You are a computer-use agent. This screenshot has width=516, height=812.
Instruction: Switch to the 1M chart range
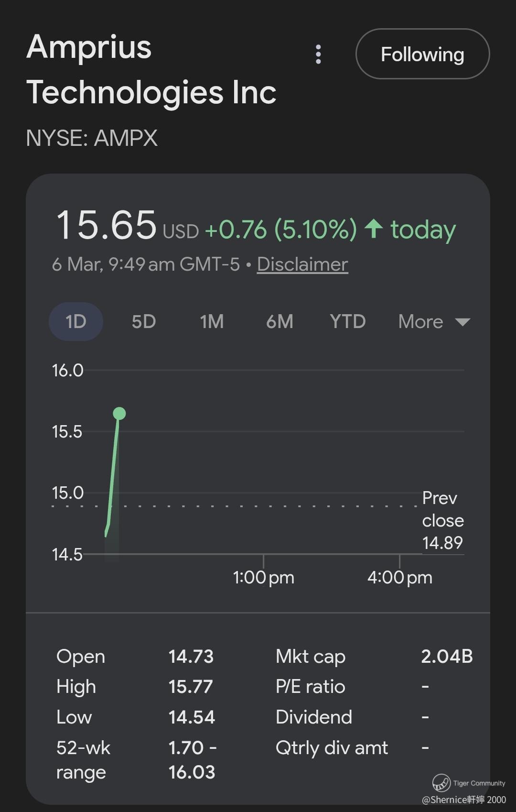212,322
